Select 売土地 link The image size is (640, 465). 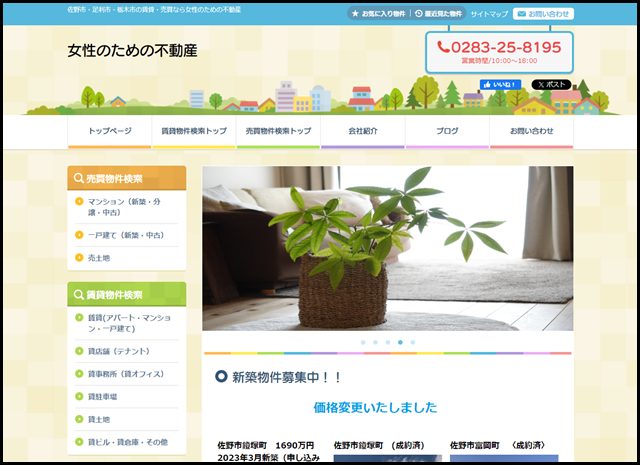pos(99,258)
